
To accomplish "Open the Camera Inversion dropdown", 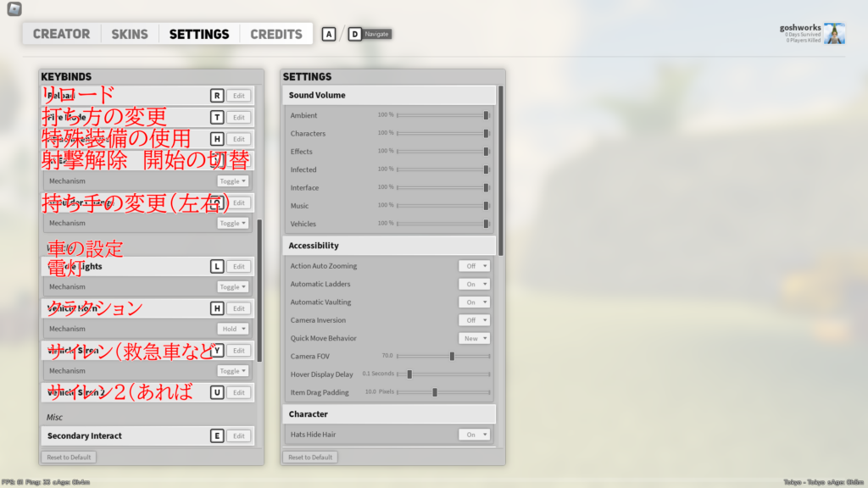I will click(474, 320).
